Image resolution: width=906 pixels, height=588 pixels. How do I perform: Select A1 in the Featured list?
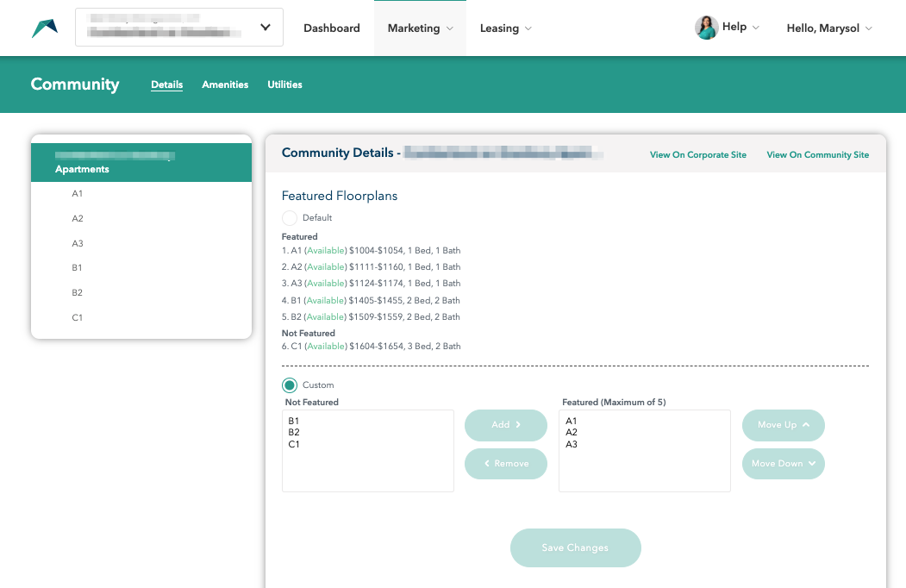coord(571,421)
